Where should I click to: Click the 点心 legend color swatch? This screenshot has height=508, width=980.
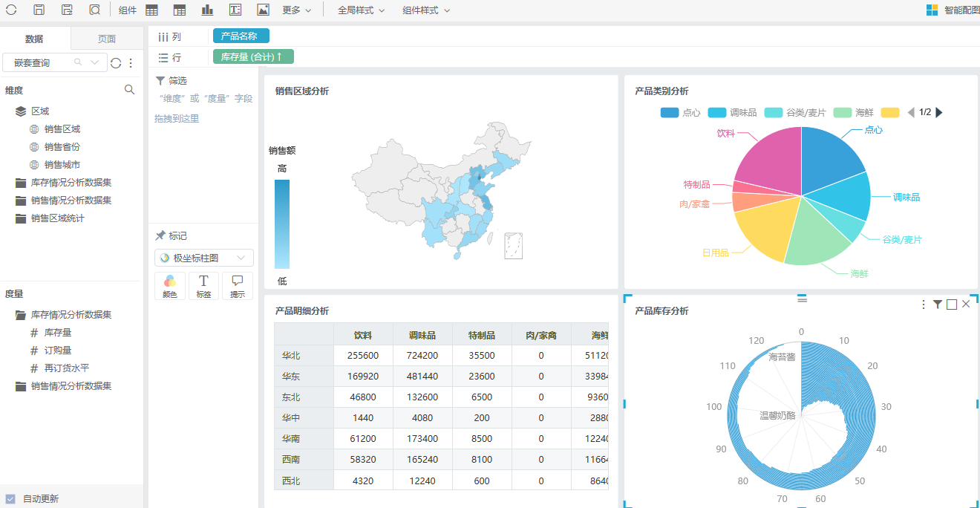669,113
